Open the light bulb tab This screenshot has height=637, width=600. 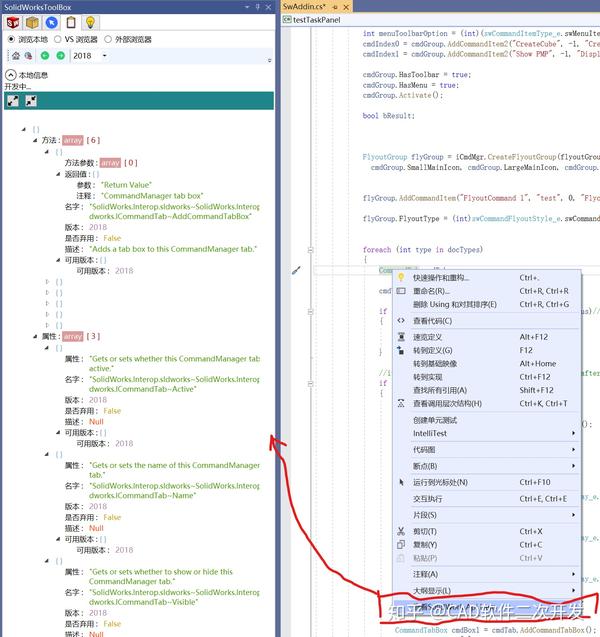90,23
